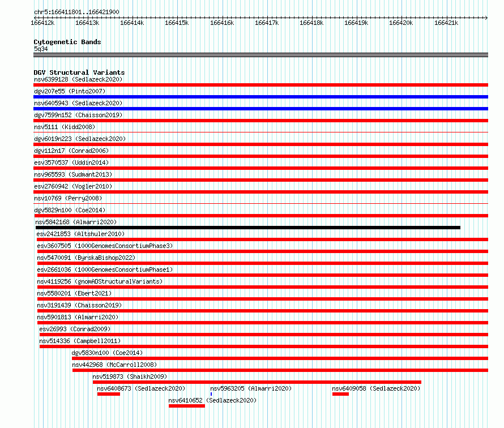Click the 166416k ruler tick label
504x428 pixels.
(222, 23)
